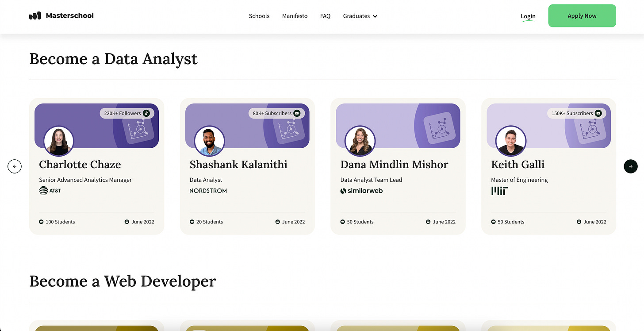Expand the Graduates dropdown menu
This screenshot has height=331, width=644.
pyautogui.click(x=360, y=16)
